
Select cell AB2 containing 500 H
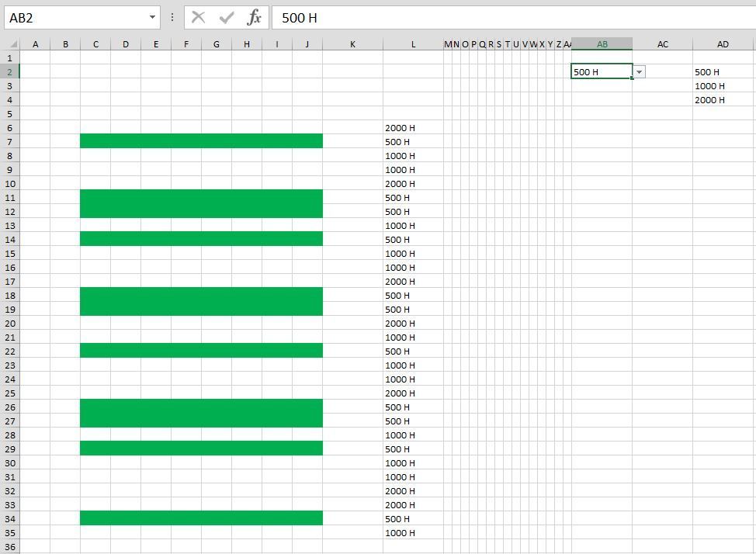click(x=602, y=72)
